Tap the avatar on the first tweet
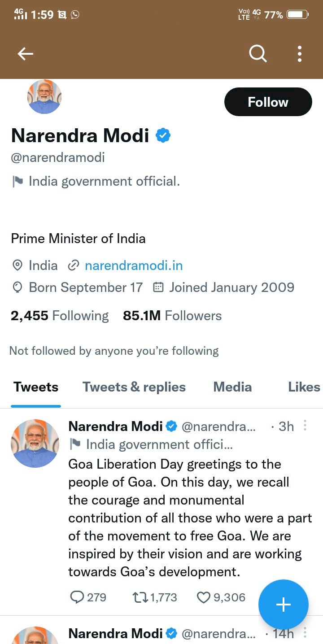This screenshot has width=323, height=644. [x=35, y=444]
